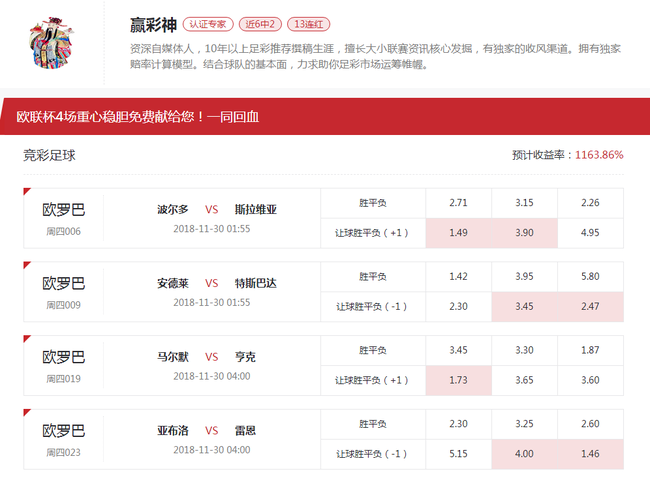Select handicap odds 3.60
650x480 pixels.
[590, 381]
